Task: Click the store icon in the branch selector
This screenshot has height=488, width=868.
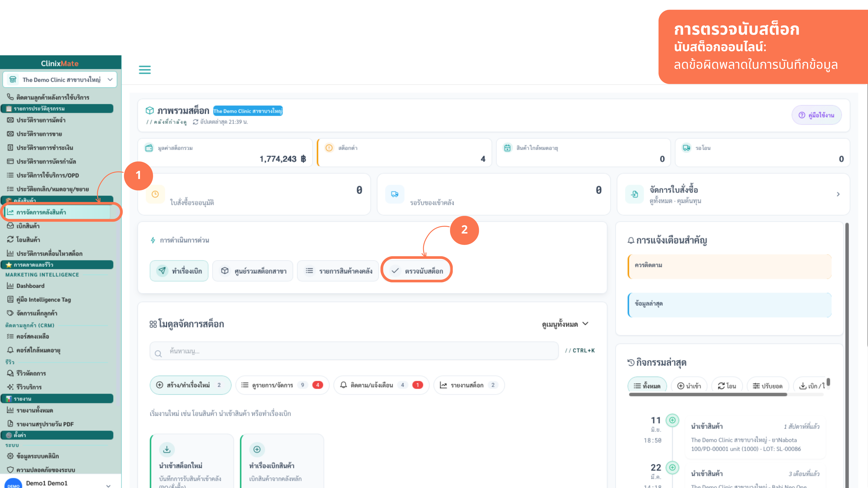Action: (x=13, y=80)
